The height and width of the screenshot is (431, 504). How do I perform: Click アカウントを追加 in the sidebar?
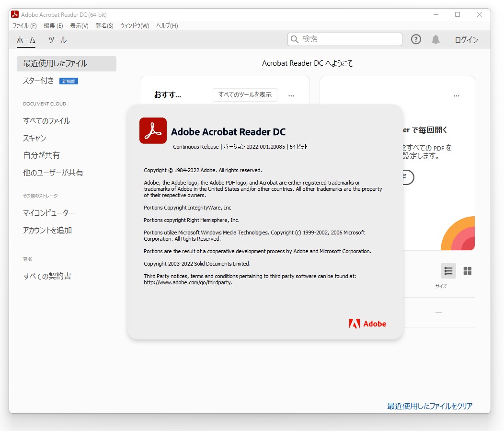48,230
